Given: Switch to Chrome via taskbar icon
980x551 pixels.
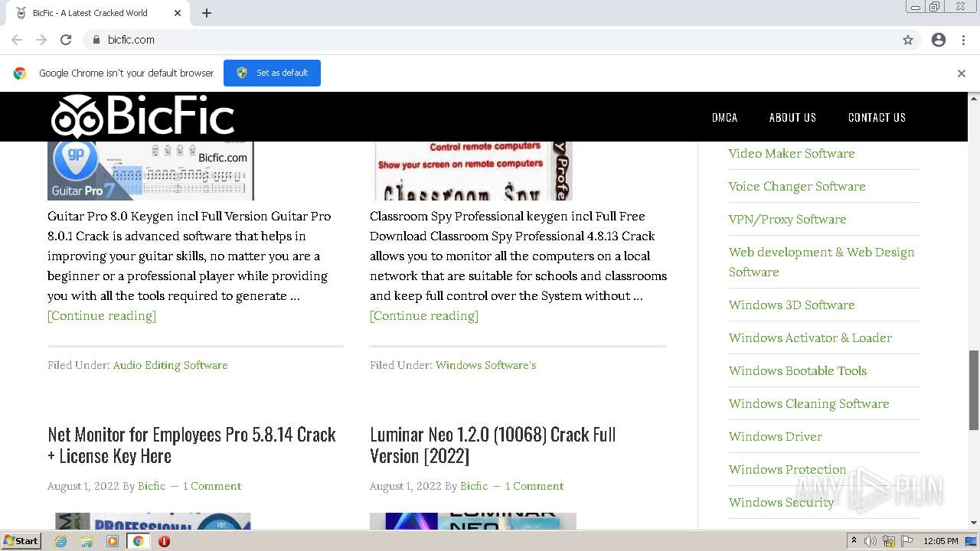Looking at the screenshot, I should click(x=138, y=541).
